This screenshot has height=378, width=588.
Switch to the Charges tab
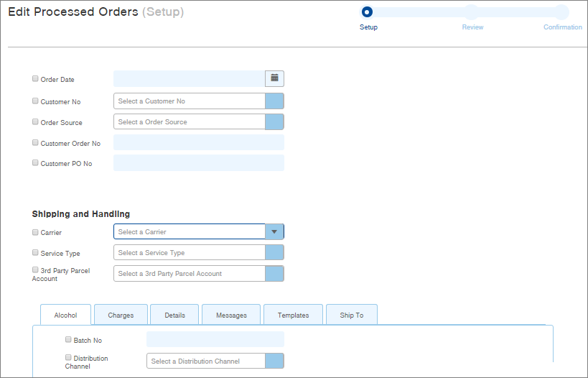(x=121, y=315)
